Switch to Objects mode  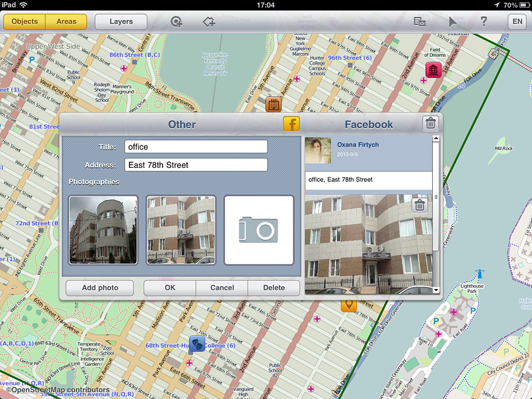tap(25, 22)
